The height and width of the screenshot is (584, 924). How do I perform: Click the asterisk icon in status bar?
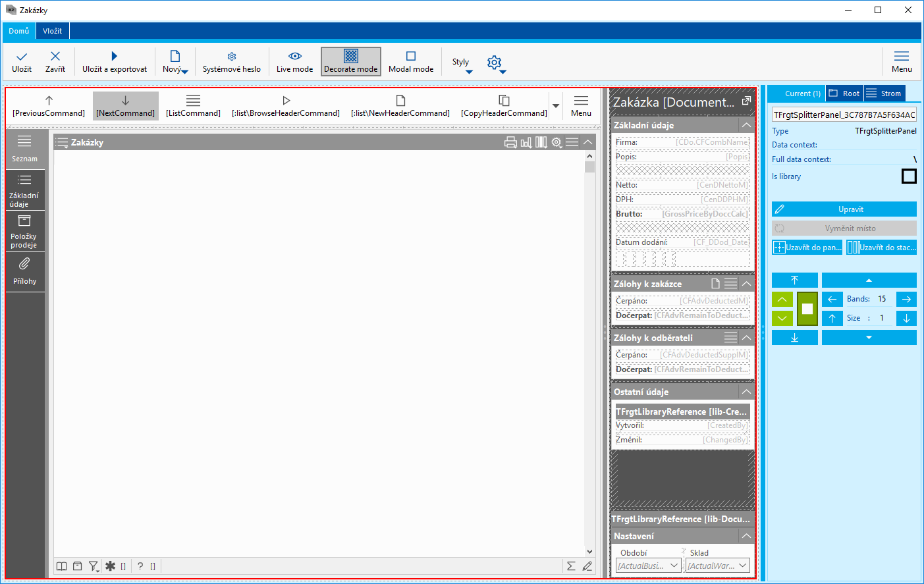tap(110, 566)
